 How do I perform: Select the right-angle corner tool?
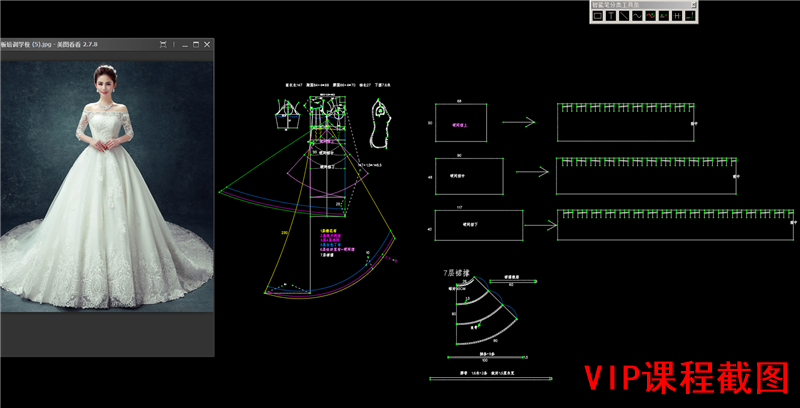coord(690,16)
